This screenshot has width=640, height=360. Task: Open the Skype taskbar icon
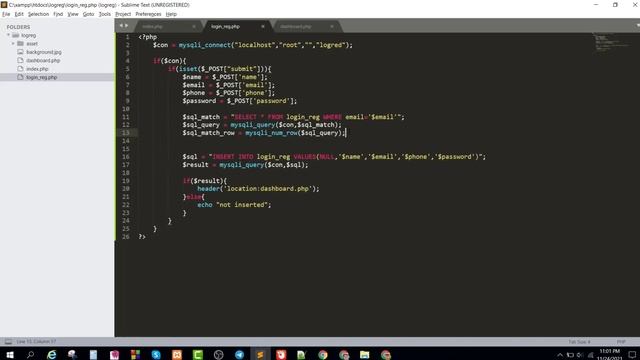click(x=156, y=355)
